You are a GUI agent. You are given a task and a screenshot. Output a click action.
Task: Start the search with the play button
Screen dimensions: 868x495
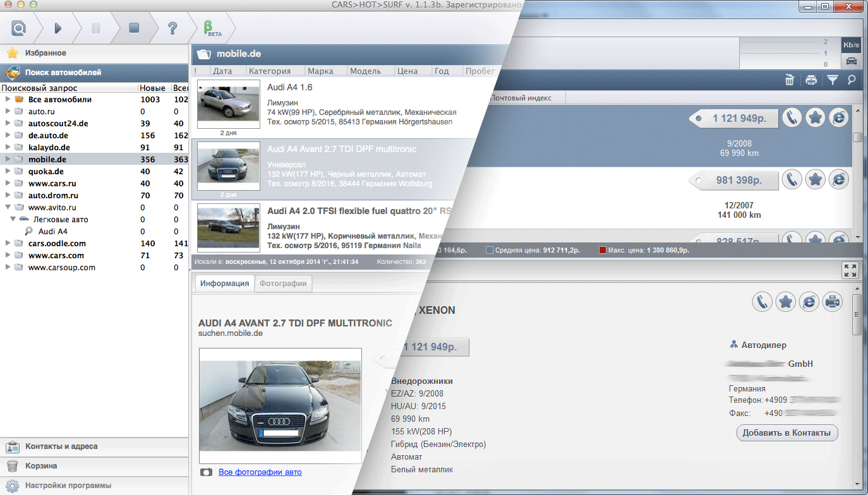(x=58, y=28)
